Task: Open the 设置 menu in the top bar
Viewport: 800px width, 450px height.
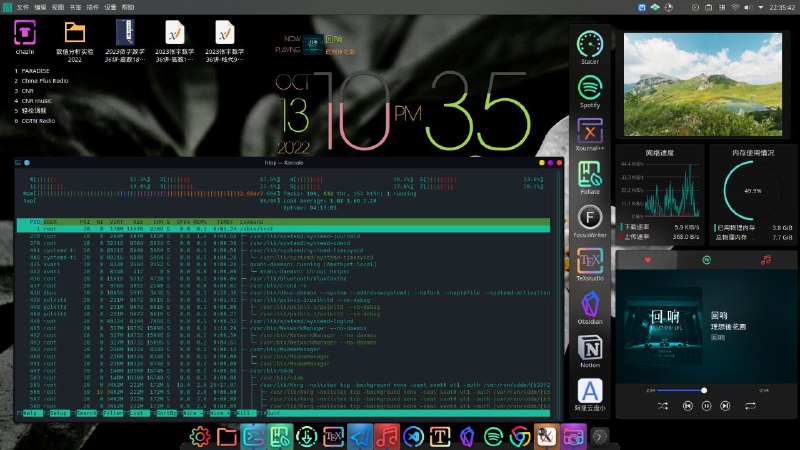Action: tap(110, 7)
